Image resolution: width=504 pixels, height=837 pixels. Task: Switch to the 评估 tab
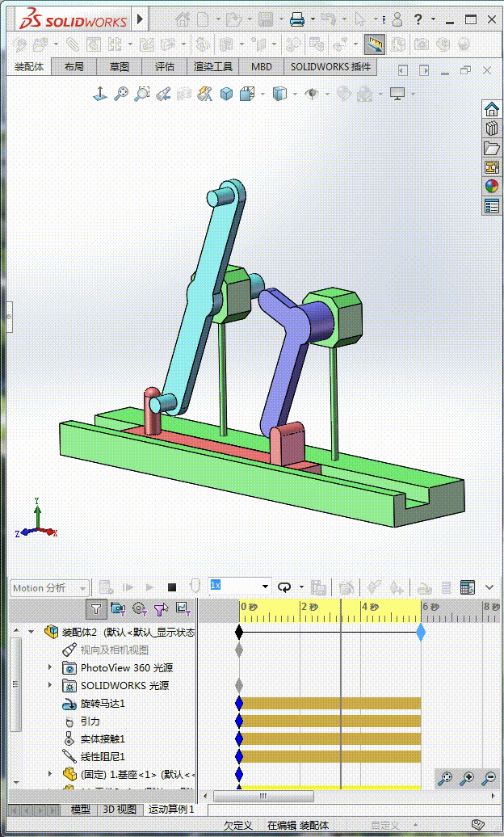coord(165,67)
